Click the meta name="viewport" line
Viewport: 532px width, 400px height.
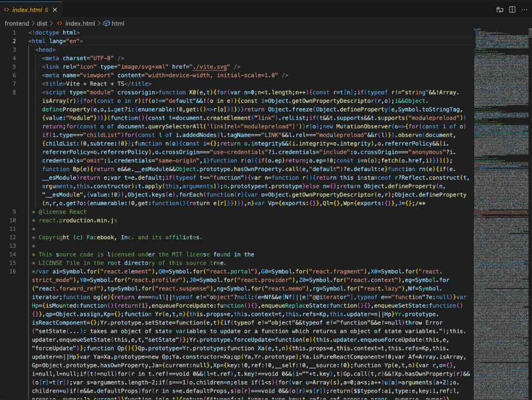(x=165, y=76)
